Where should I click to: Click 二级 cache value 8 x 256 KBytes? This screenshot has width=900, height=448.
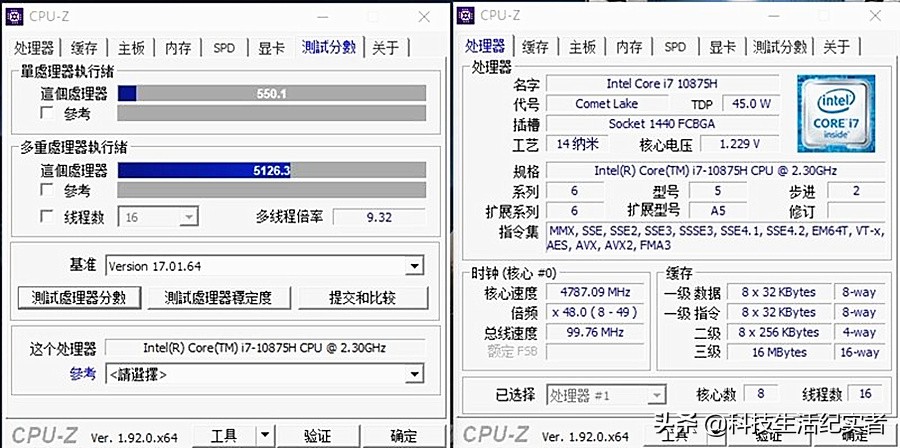[x=779, y=332]
